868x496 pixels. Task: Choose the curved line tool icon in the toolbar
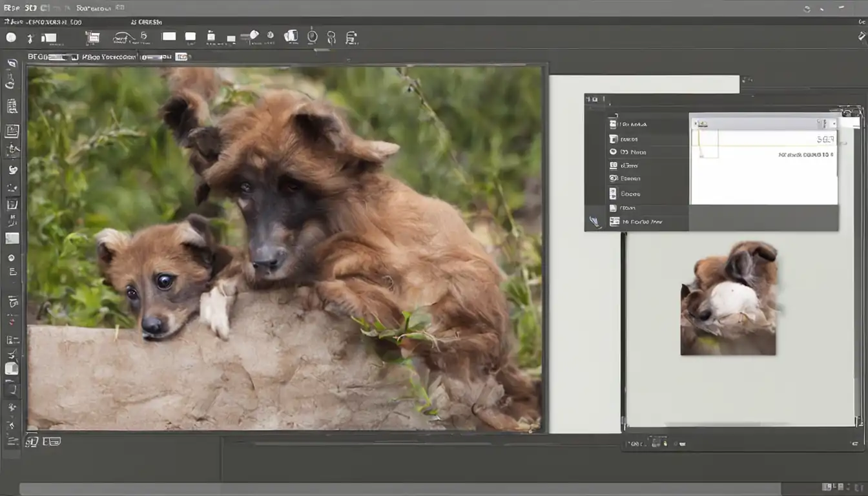point(124,39)
